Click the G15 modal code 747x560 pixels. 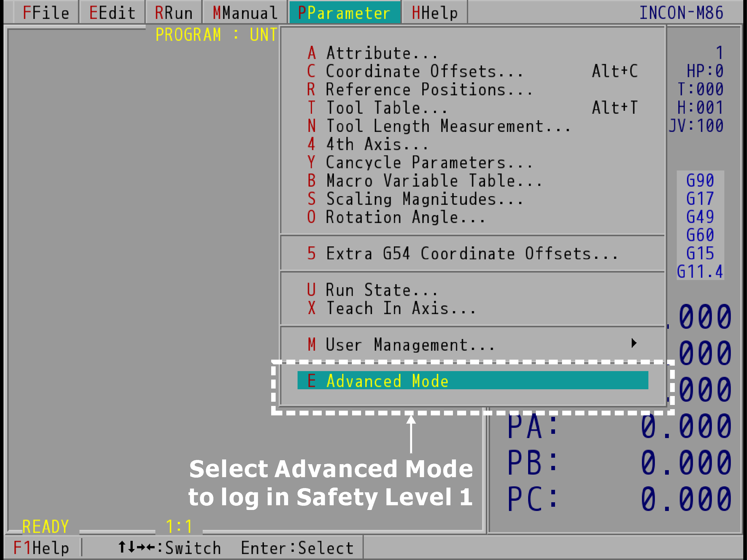point(700,253)
